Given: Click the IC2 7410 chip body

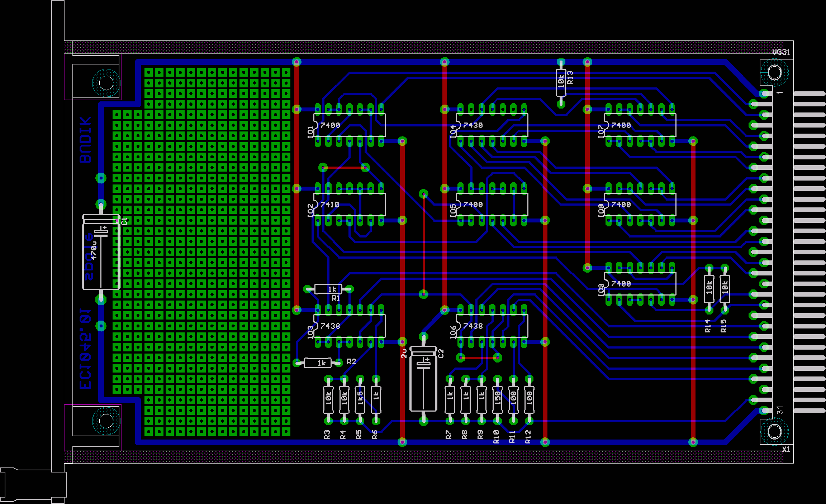Looking at the screenshot, I should 350,205.
